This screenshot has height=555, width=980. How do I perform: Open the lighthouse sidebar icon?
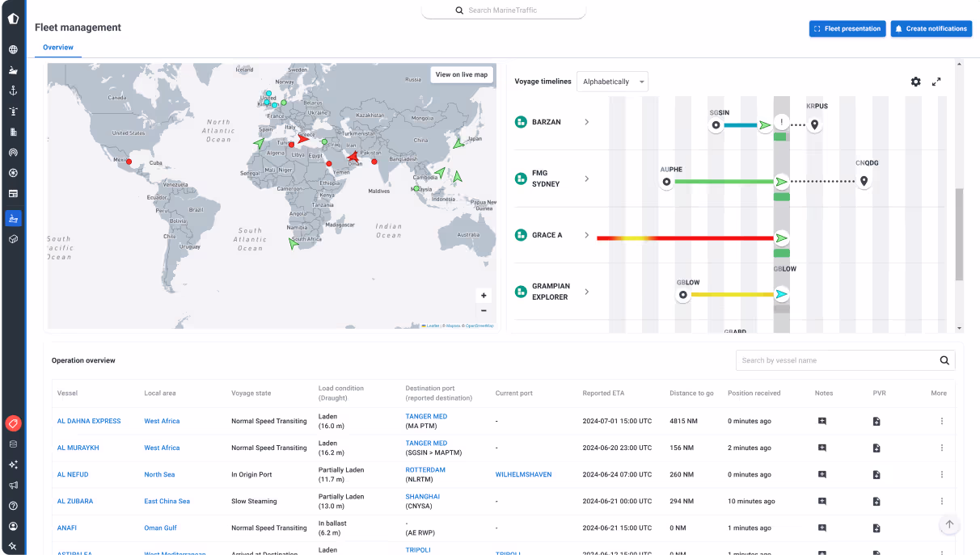coord(13,111)
